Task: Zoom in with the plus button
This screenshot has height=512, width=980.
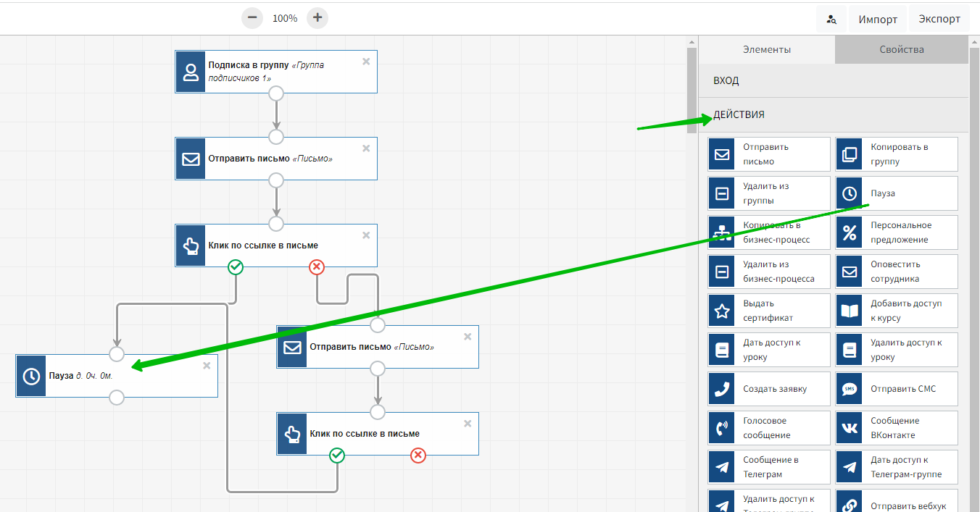Action: 317,18
